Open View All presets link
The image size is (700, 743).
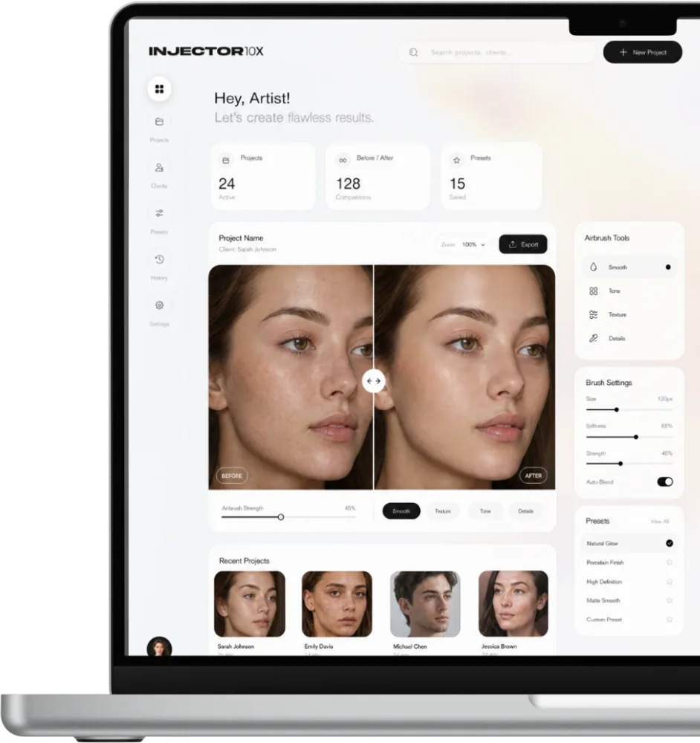pos(660,522)
